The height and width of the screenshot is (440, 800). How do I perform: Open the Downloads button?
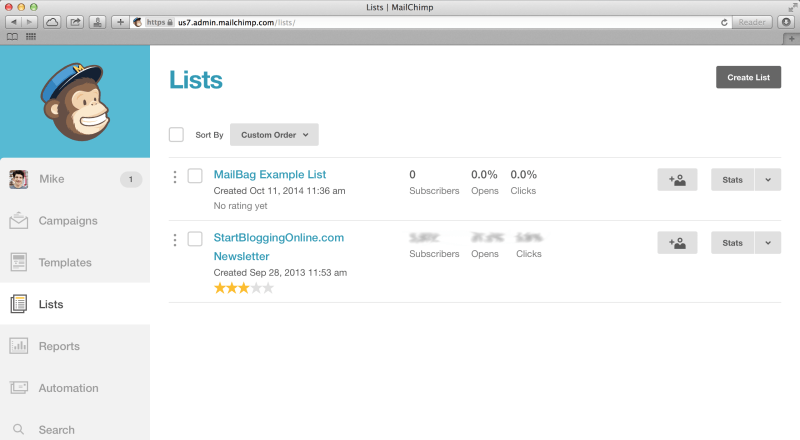pos(786,22)
